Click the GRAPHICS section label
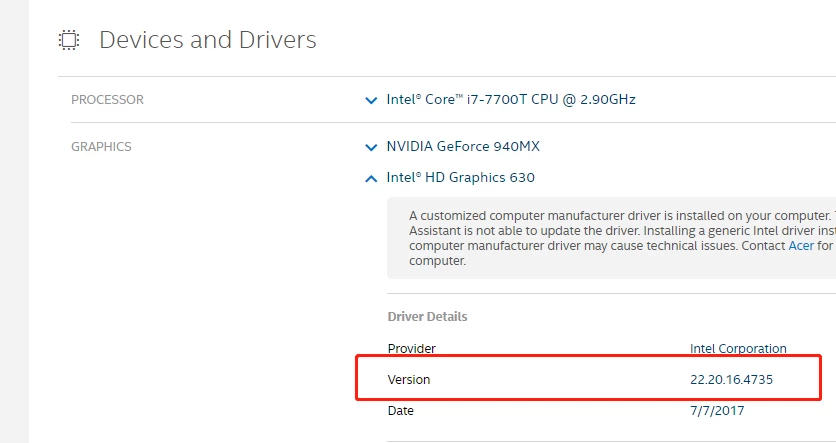This screenshot has width=836, height=443. pos(101,147)
